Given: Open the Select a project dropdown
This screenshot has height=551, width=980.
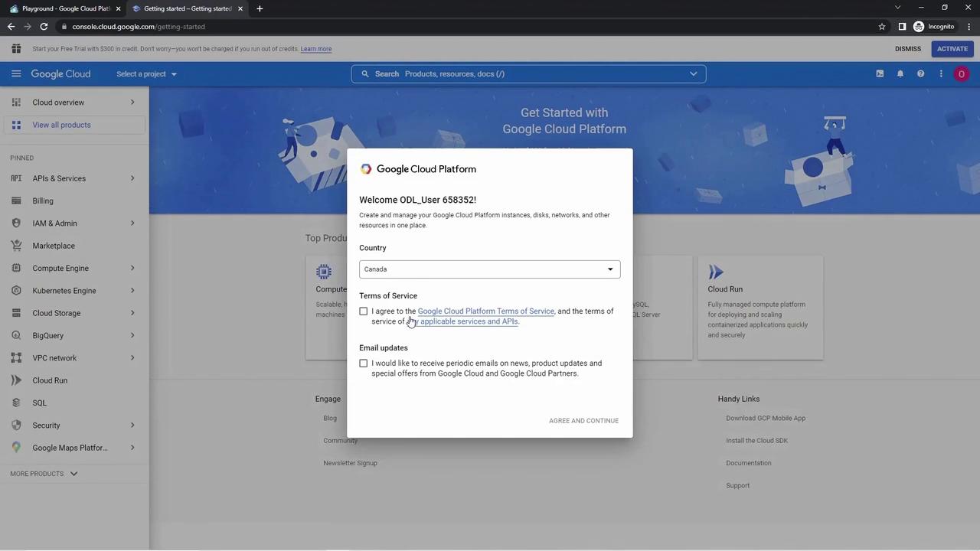Looking at the screenshot, I should (147, 73).
